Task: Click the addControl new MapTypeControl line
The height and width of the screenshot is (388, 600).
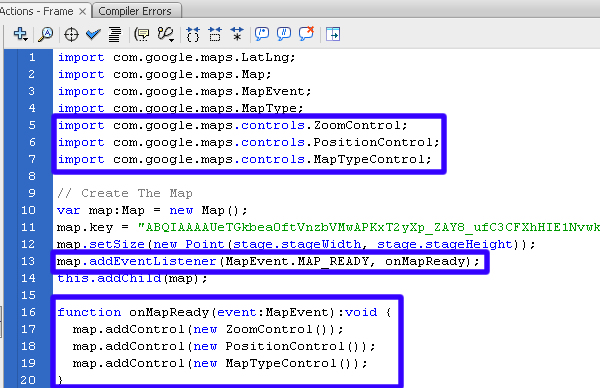Action: (x=220, y=363)
